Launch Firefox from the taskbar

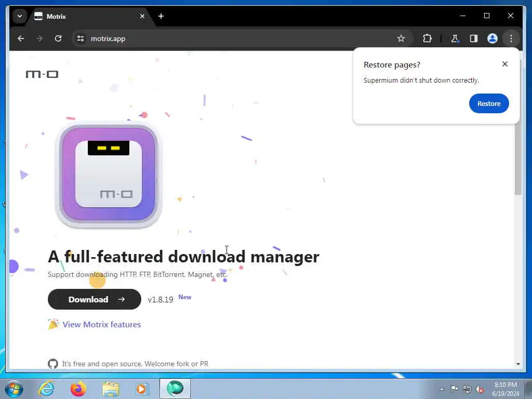78,389
